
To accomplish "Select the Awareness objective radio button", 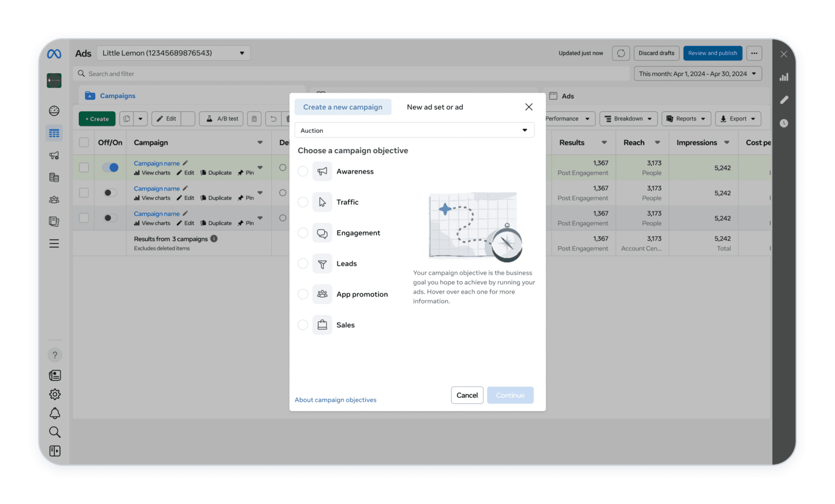I will pyautogui.click(x=303, y=172).
